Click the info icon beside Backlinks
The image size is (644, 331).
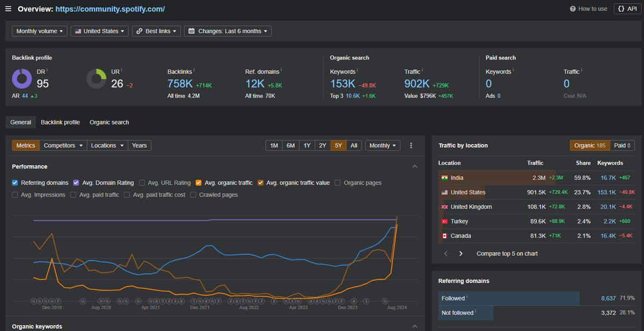[194, 70]
